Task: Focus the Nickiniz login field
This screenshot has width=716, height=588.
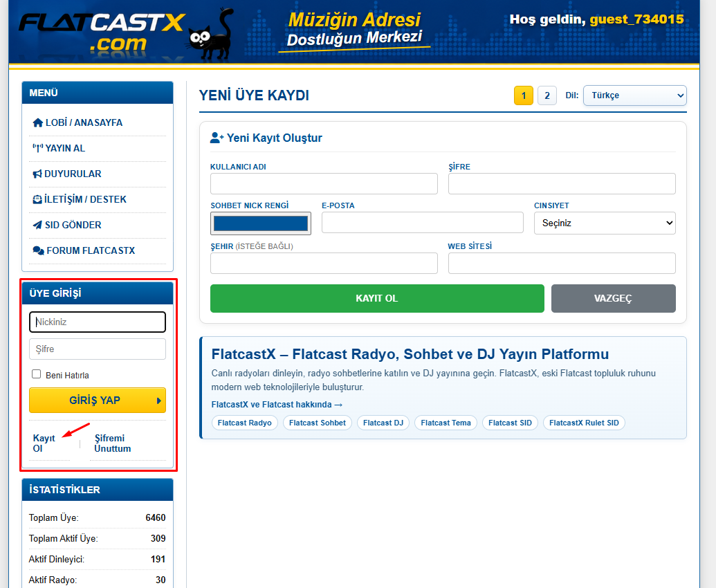Action: point(98,322)
